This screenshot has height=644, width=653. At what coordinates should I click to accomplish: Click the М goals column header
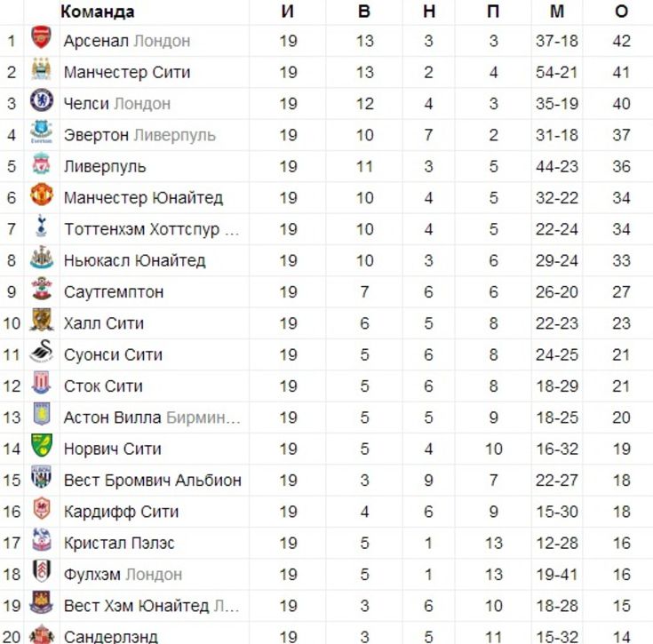(x=557, y=12)
